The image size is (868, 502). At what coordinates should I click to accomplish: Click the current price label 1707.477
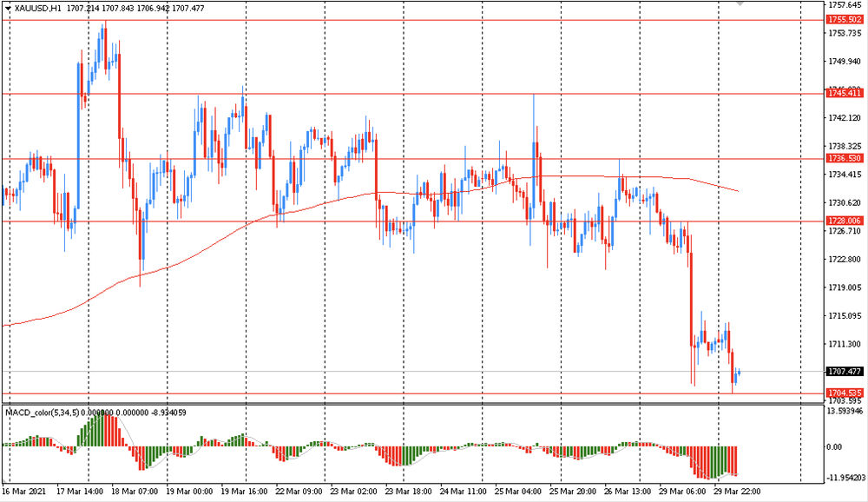(x=843, y=371)
